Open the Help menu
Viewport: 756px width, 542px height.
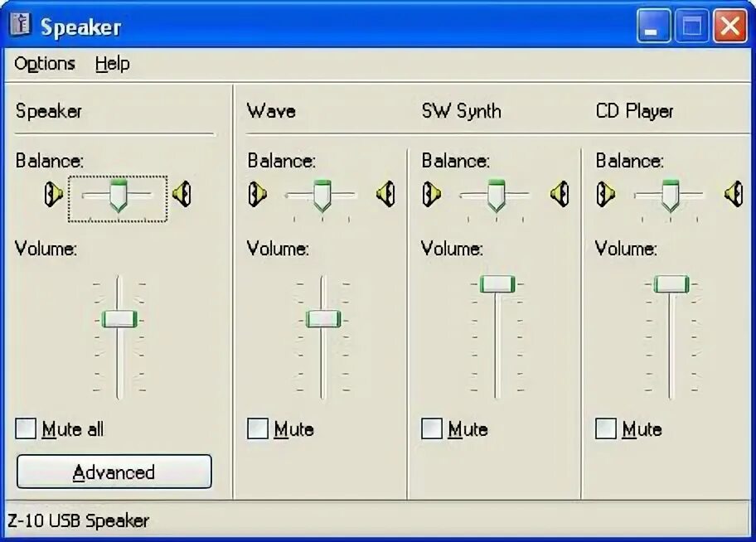coord(113,64)
